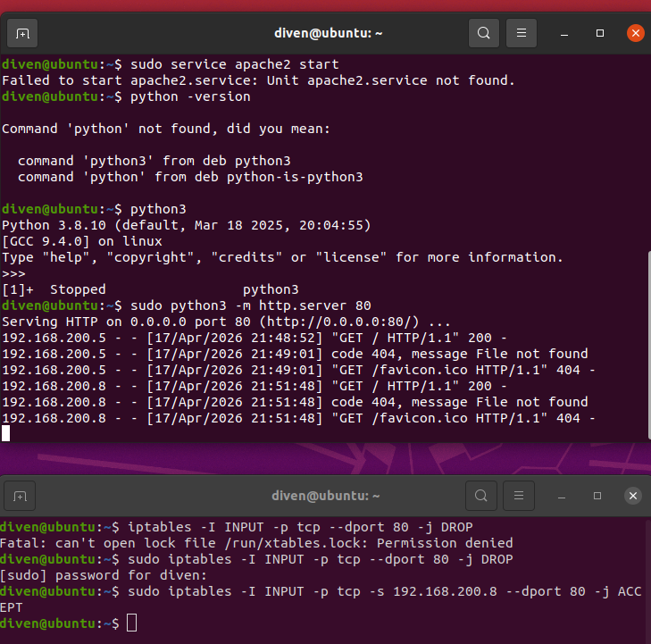Open the hamburger menu of the top terminal
The height and width of the screenshot is (644, 651).
pos(521,33)
